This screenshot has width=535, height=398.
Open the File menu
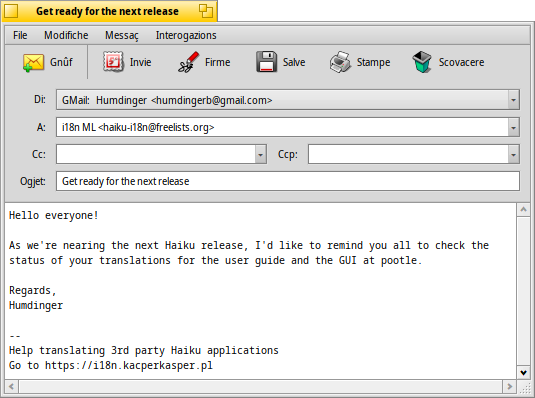click(x=20, y=35)
